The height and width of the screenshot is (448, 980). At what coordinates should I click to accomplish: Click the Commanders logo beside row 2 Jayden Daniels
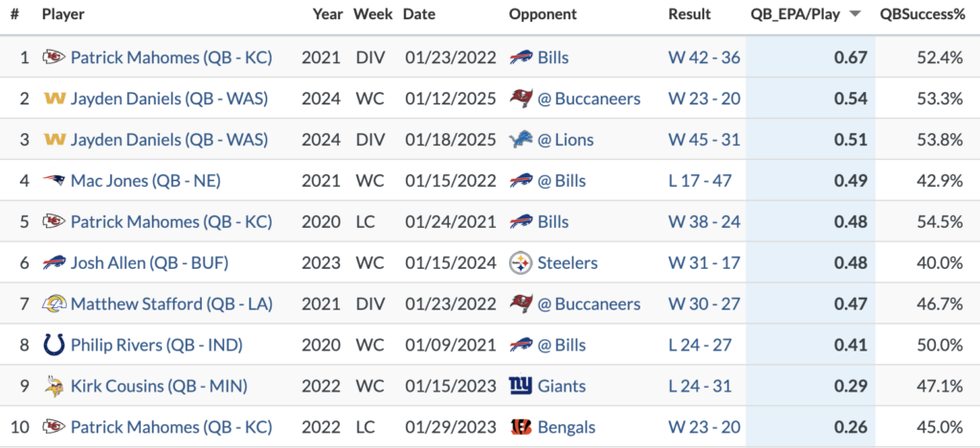coord(55,99)
